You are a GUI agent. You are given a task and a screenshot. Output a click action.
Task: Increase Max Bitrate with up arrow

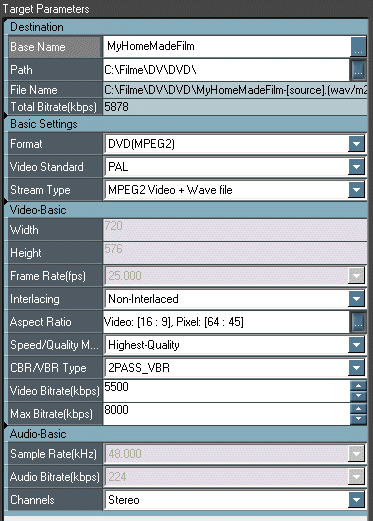click(358, 409)
